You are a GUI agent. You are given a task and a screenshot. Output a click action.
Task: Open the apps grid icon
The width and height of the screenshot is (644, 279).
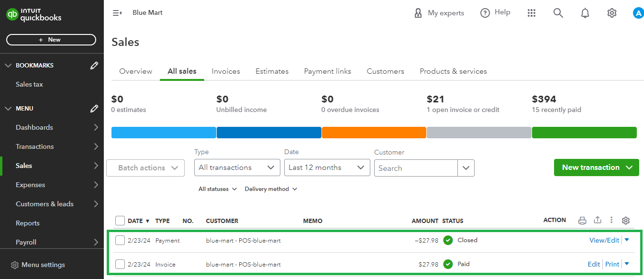(531, 13)
